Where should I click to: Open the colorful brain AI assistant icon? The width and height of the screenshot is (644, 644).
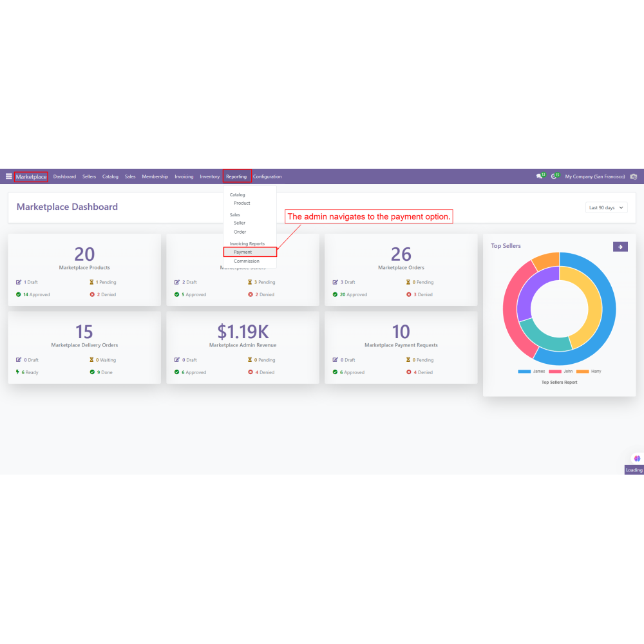click(x=637, y=459)
